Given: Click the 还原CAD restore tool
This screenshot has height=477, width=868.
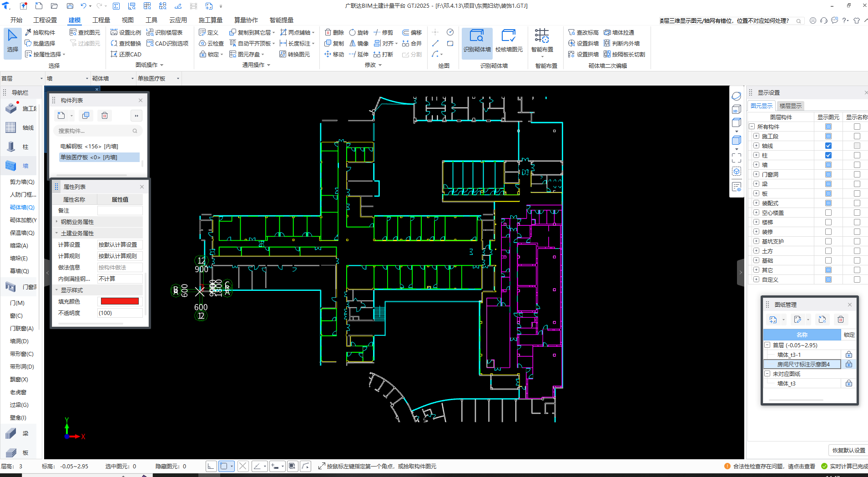Looking at the screenshot, I should coord(126,54).
